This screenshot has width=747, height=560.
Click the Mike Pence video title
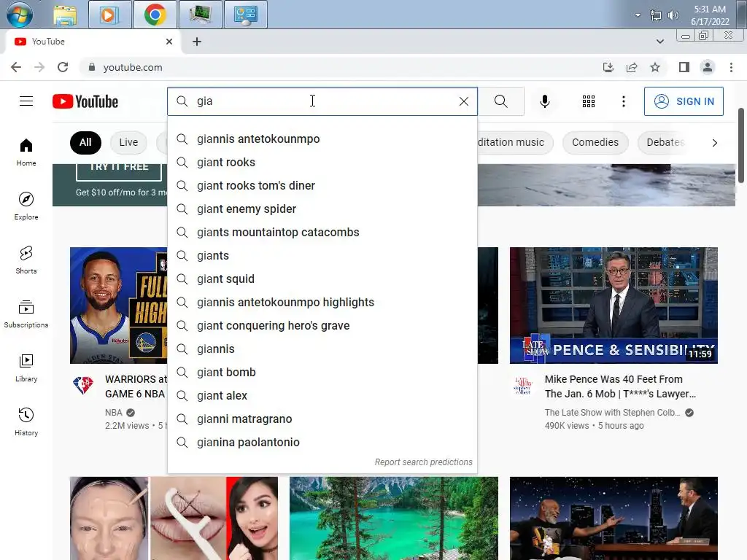pos(620,386)
